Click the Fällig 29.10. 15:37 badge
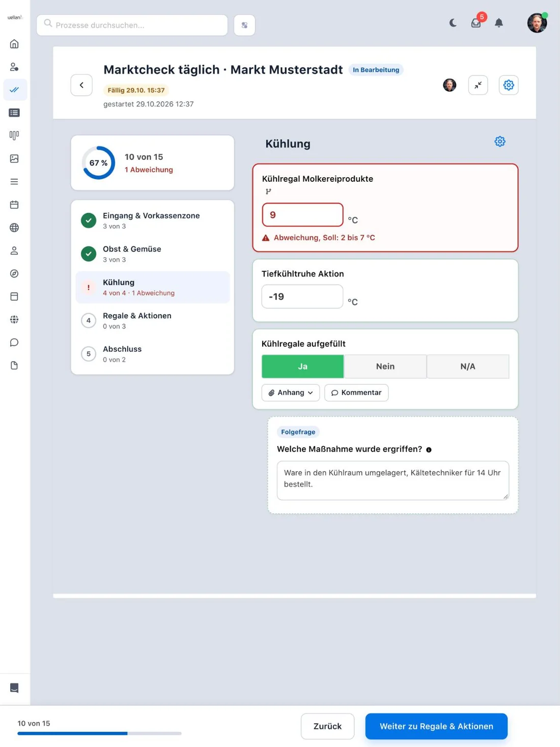 point(136,90)
